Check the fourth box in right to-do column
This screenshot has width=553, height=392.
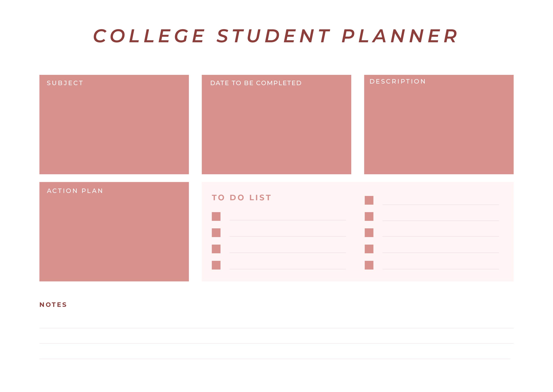tap(369, 249)
